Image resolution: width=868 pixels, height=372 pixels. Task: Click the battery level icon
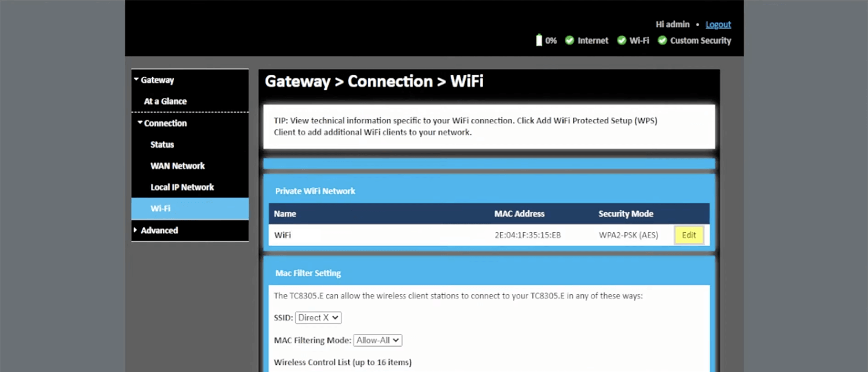pyautogui.click(x=539, y=41)
